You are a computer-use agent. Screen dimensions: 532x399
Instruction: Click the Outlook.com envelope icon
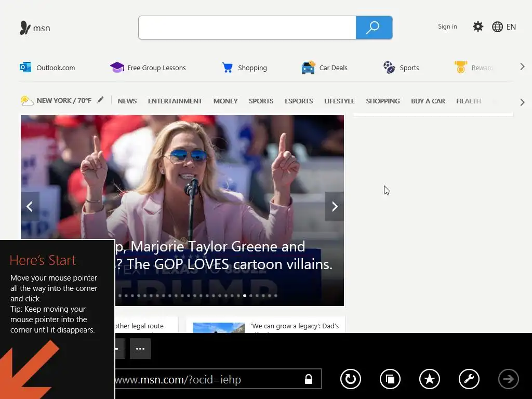tap(25, 67)
